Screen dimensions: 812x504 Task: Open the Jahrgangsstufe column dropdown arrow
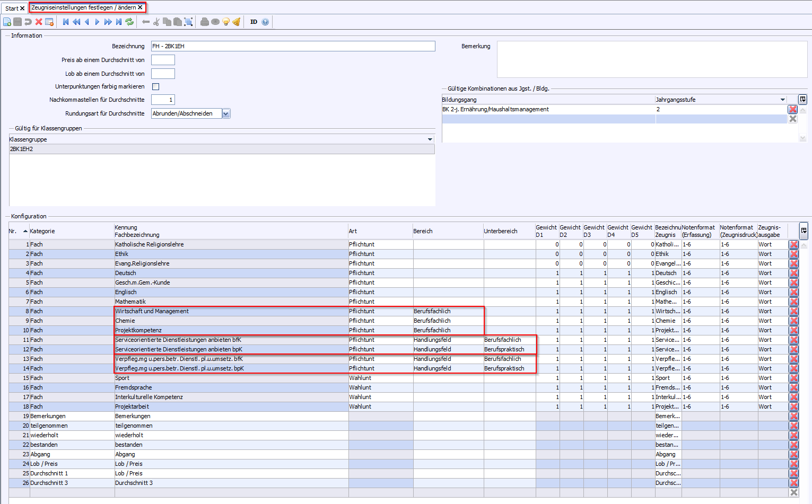coord(782,100)
